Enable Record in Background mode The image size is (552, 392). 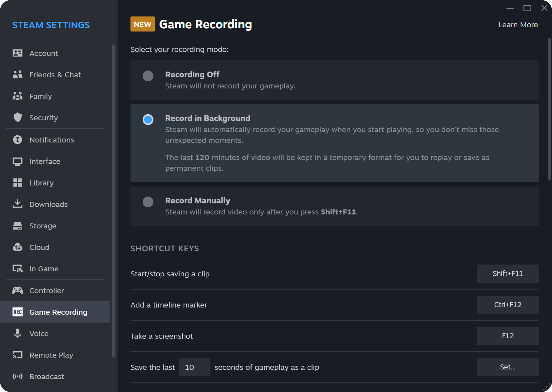(148, 119)
